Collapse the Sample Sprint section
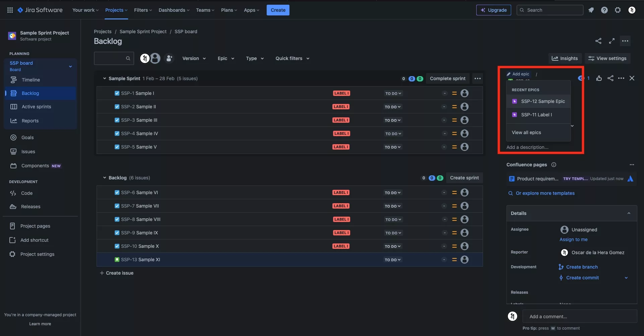This screenshot has height=336, width=644. pos(104,78)
